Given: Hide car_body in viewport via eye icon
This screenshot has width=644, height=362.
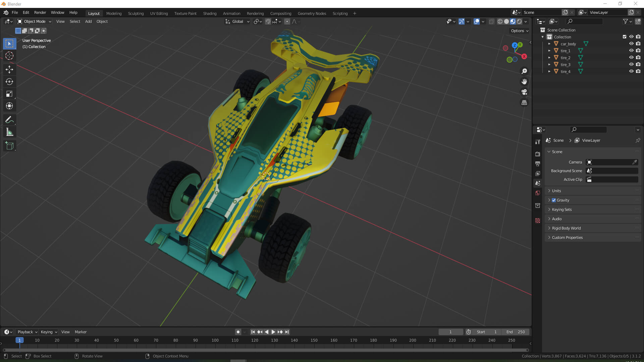Looking at the screenshot, I should coord(631,44).
